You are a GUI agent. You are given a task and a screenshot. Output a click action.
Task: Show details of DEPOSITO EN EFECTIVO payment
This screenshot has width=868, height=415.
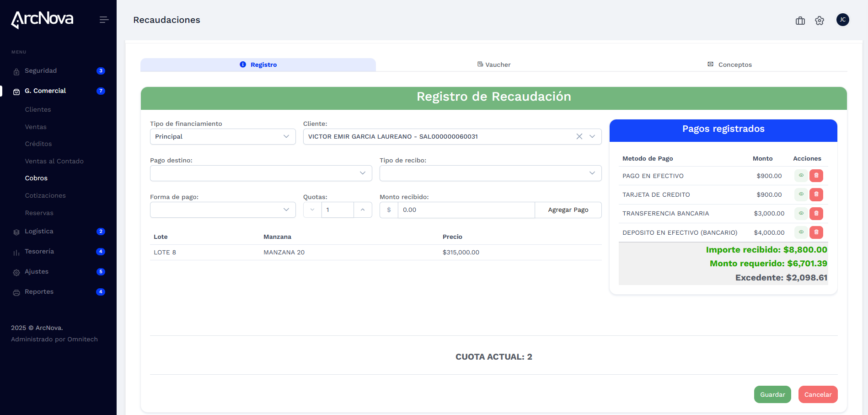801,232
